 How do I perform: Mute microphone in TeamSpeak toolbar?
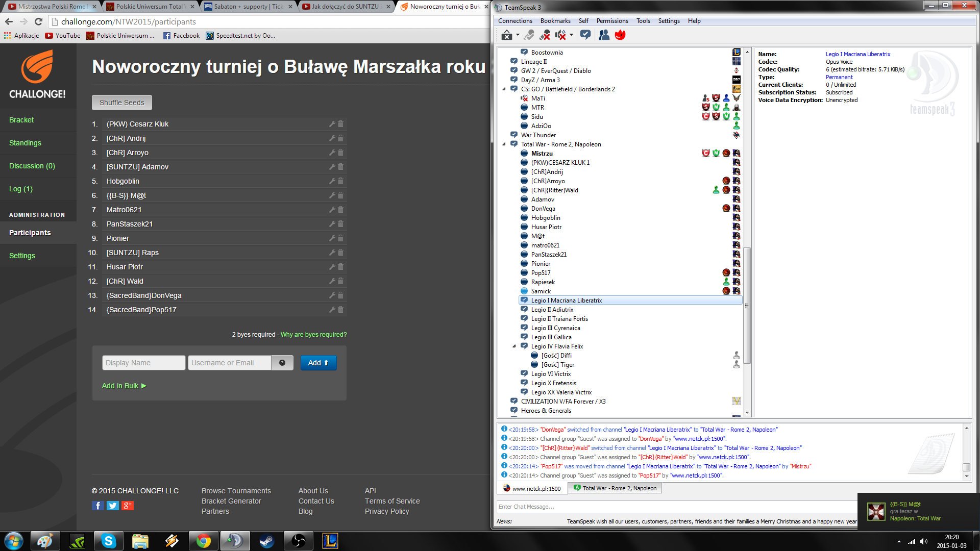(x=545, y=35)
